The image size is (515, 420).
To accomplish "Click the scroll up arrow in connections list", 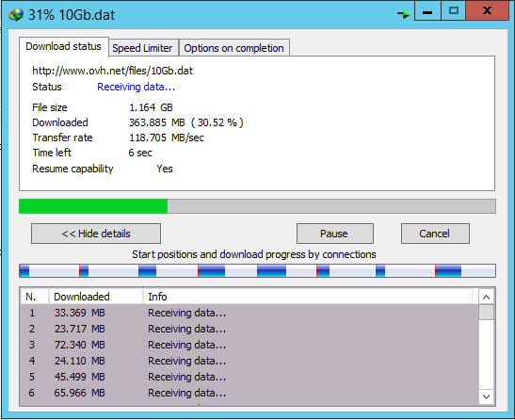I will 487,297.
